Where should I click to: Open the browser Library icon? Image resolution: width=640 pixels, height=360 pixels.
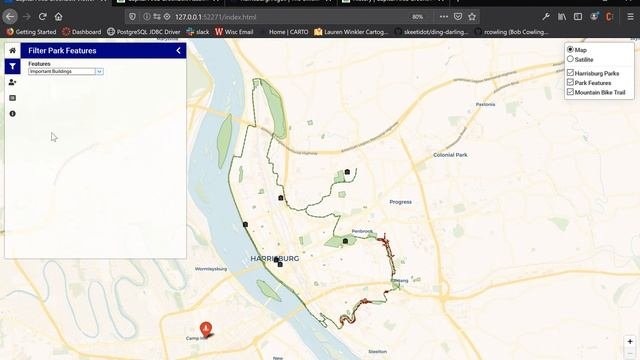(562, 17)
